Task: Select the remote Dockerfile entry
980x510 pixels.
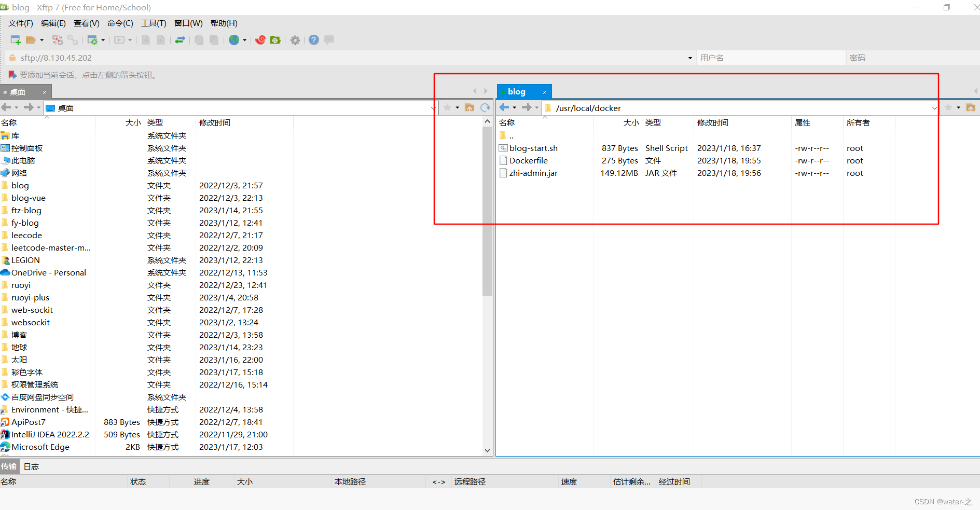Action: [528, 161]
